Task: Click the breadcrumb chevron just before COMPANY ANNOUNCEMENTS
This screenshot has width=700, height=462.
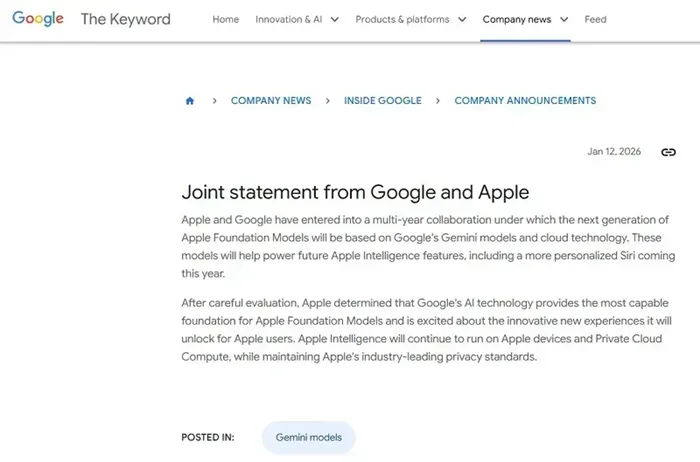Action: click(437, 101)
